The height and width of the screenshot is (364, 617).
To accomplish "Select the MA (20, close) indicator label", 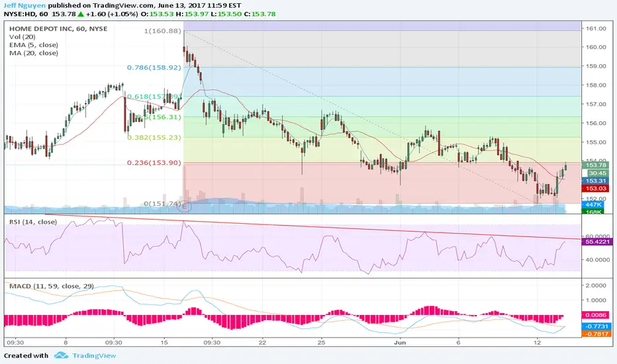I will (34, 53).
